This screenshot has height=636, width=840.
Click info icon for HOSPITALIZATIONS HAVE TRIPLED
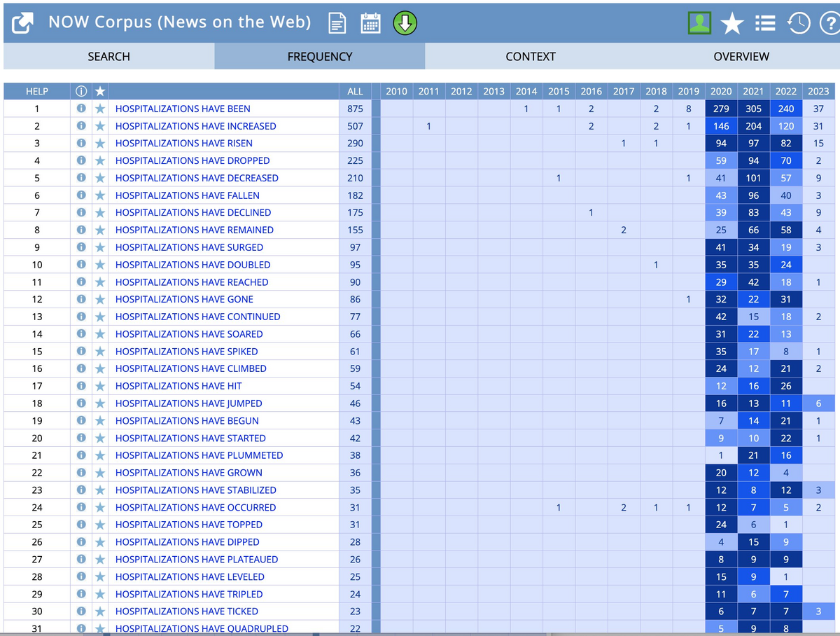pos(81,594)
